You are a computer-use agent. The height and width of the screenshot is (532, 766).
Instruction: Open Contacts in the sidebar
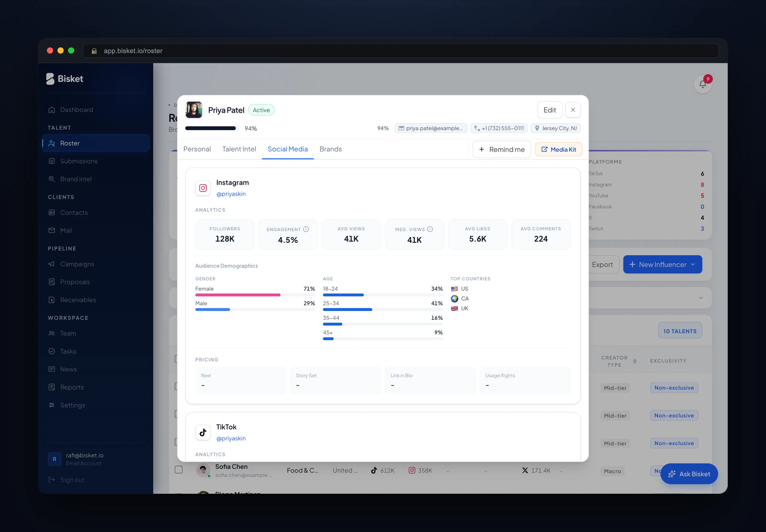[x=96, y=213]
